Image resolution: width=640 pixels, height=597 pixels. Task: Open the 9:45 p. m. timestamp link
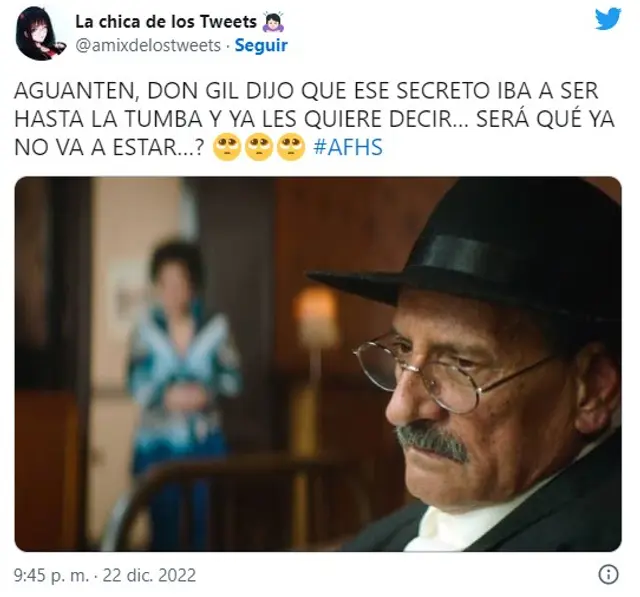[x=51, y=575]
